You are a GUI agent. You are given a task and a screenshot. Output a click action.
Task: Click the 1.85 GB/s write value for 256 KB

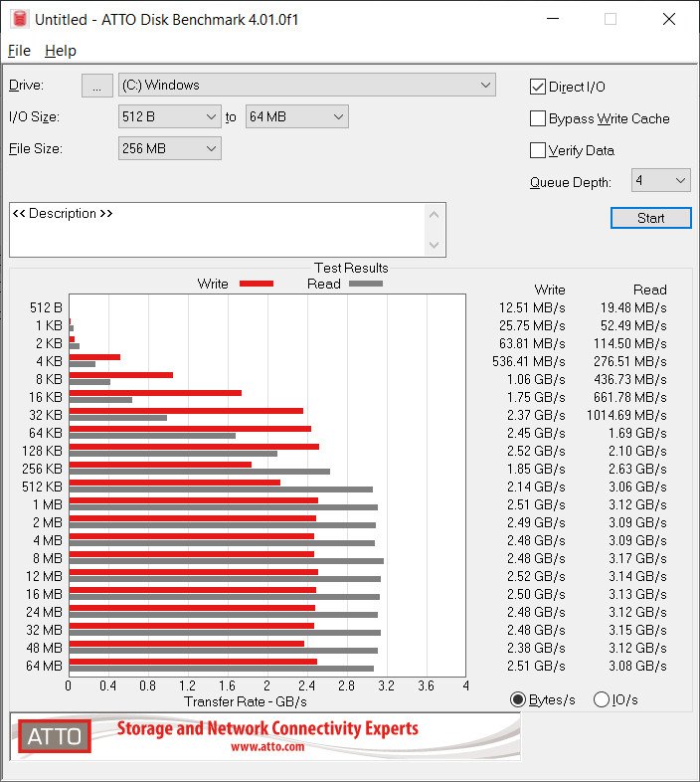pos(536,469)
